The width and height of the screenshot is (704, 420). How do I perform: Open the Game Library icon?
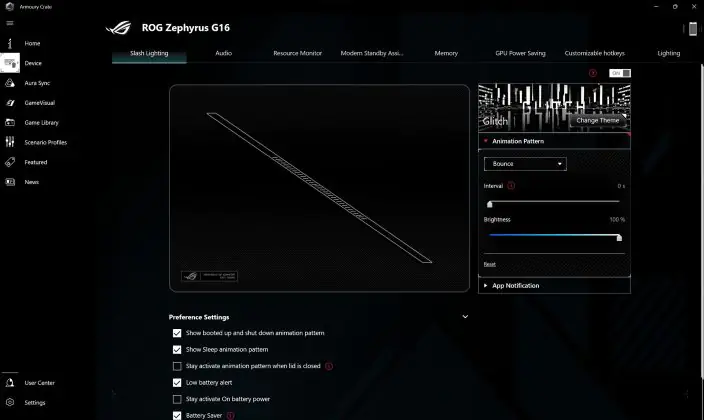(x=10, y=123)
